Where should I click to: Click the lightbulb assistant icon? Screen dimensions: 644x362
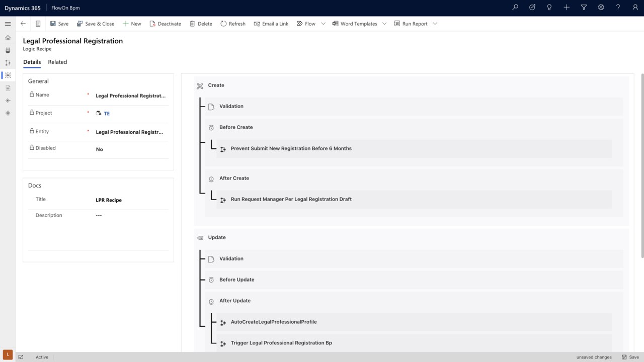pyautogui.click(x=549, y=8)
